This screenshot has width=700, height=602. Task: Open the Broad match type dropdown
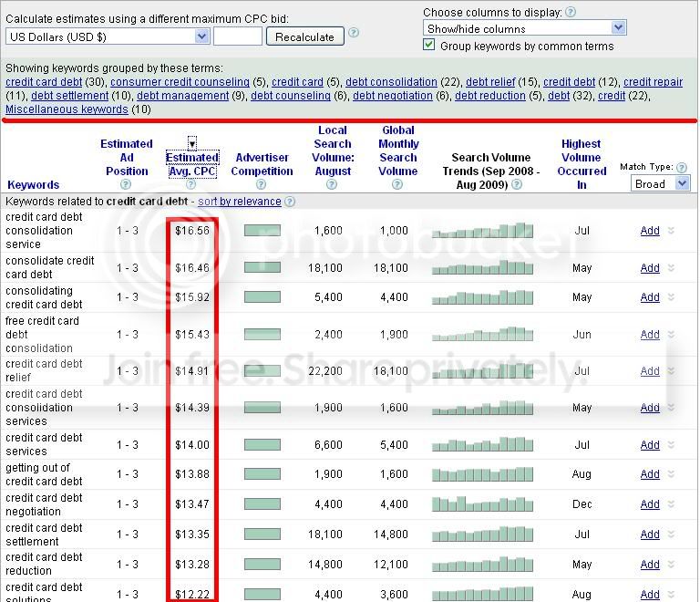pos(660,183)
